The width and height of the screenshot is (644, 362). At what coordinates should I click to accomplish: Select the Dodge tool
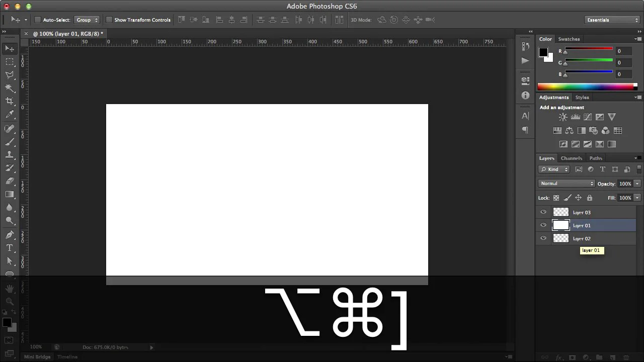pyautogui.click(x=10, y=220)
